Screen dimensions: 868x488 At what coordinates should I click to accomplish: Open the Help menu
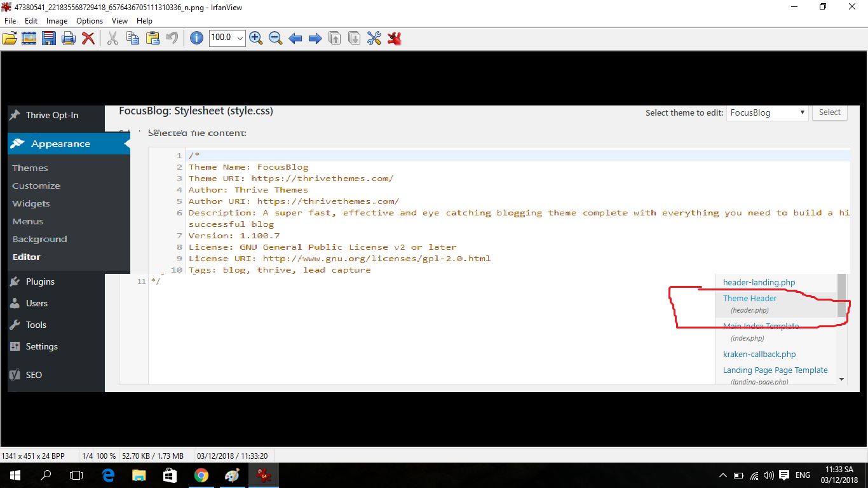144,21
